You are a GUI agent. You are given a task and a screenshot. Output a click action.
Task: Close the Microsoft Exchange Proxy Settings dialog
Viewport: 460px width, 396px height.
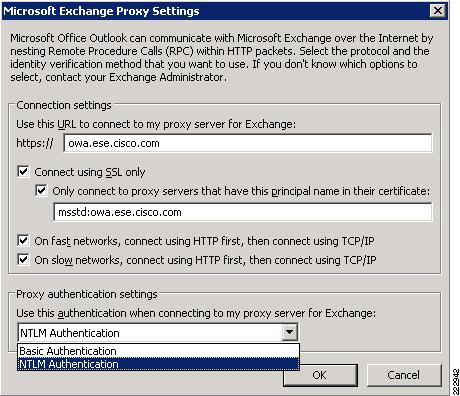pyautogui.click(x=438, y=11)
